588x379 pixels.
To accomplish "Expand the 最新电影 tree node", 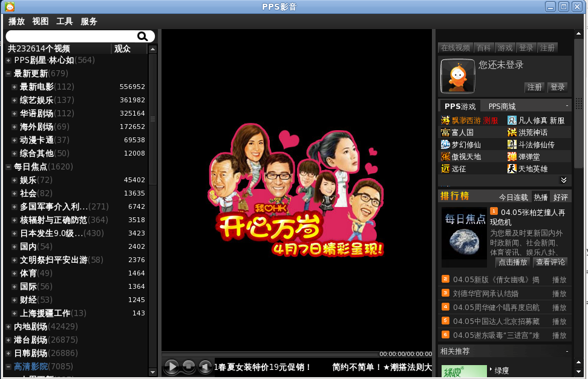I will (x=14, y=87).
